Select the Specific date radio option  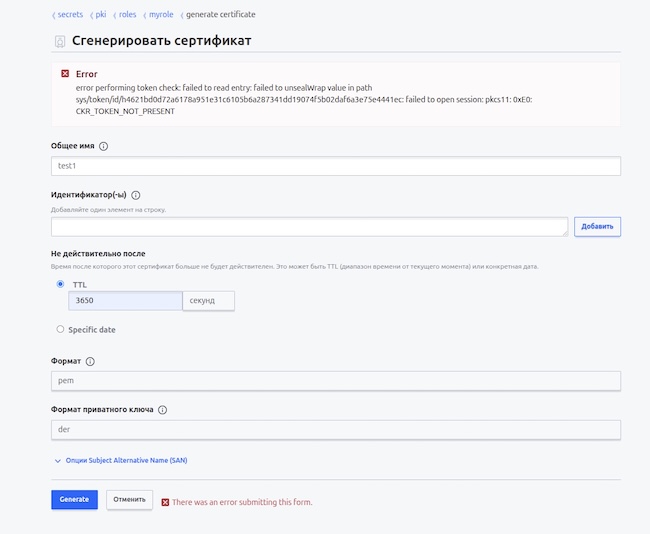click(x=61, y=329)
